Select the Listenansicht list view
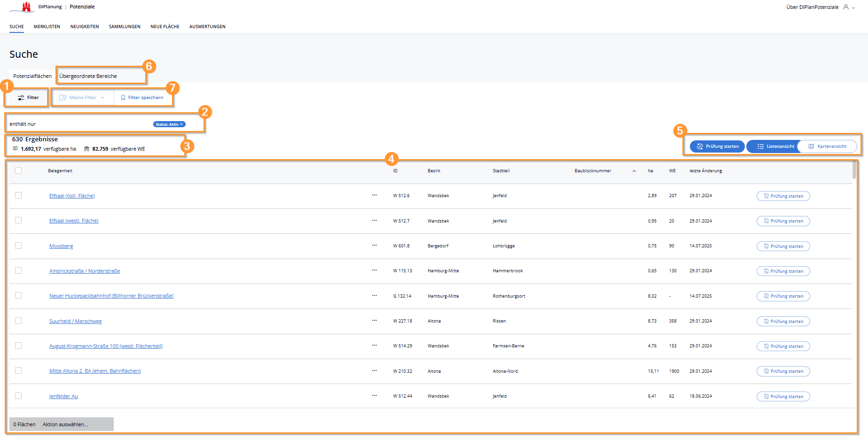The width and height of the screenshot is (868, 438). [x=775, y=146]
